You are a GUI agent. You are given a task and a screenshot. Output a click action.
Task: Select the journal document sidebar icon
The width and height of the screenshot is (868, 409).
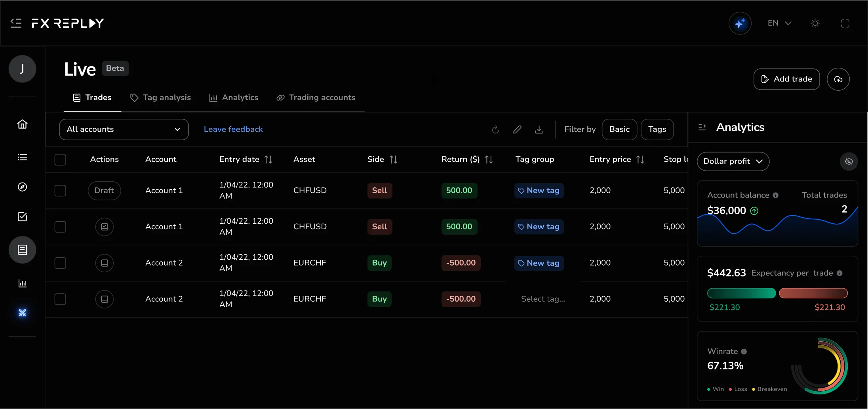click(23, 250)
